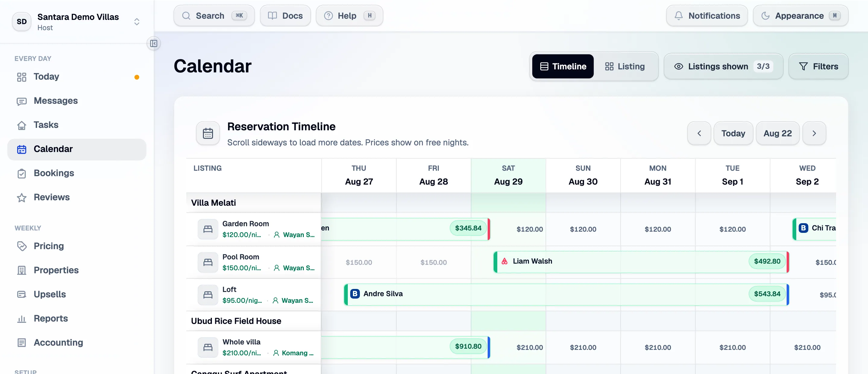Click Garden Room bed icon
The width and height of the screenshot is (868, 374).
tap(208, 229)
